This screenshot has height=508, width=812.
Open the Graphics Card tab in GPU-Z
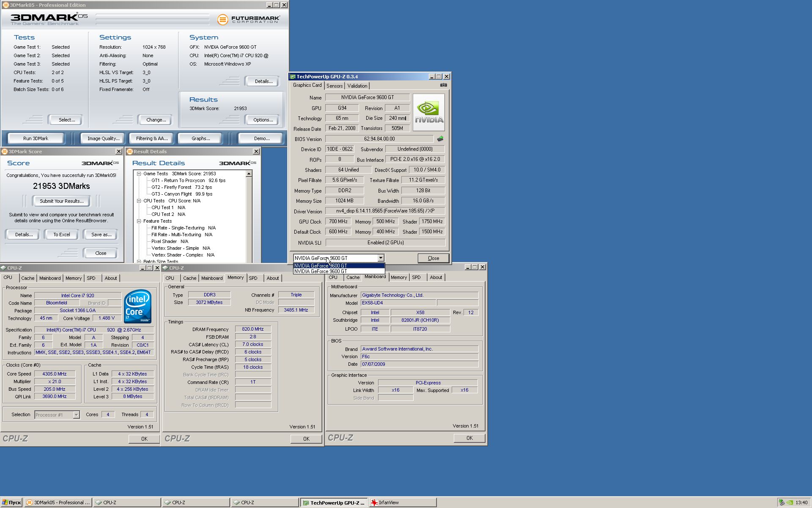[307, 85]
